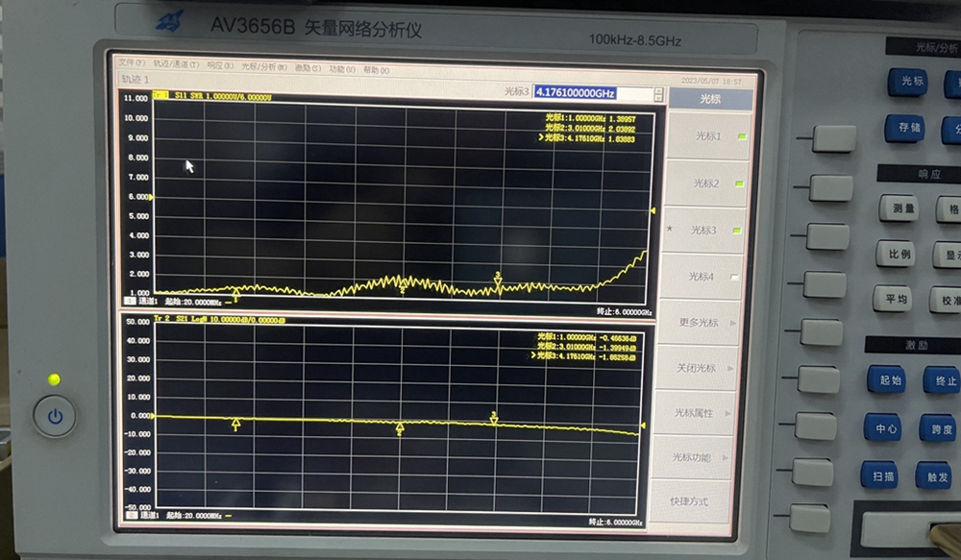This screenshot has width=961, height=560.
Task: Click the reference level arrow beside the SWR plot
Action: (654, 210)
